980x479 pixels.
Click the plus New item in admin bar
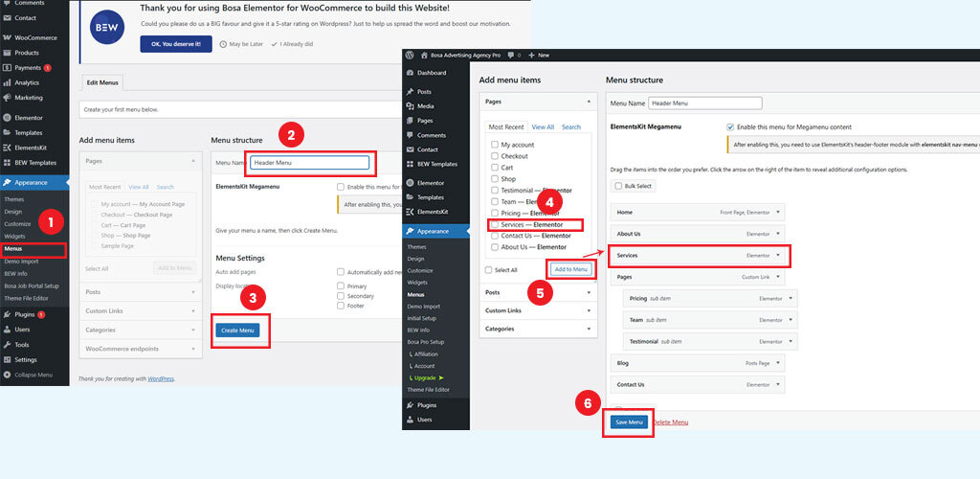point(539,55)
